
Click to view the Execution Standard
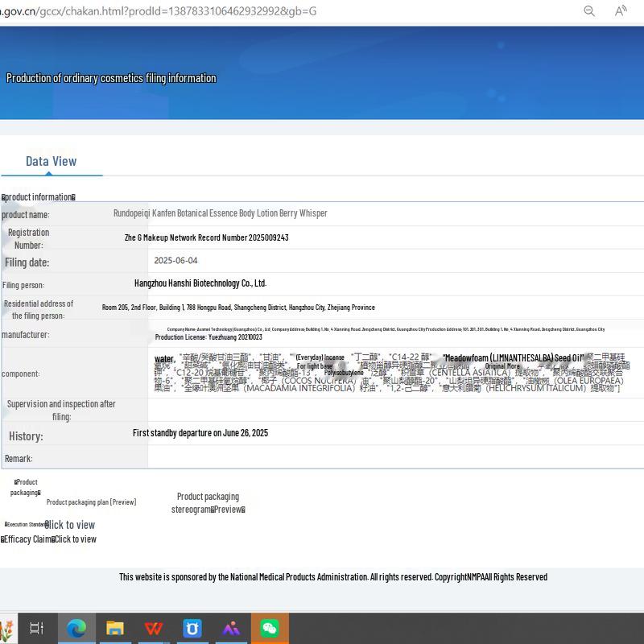[x=70, y=525]
